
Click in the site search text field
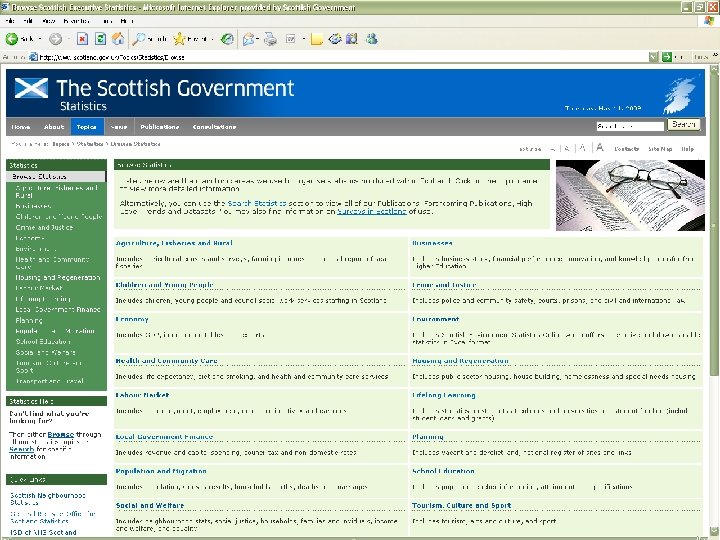(x=630, y=125)
